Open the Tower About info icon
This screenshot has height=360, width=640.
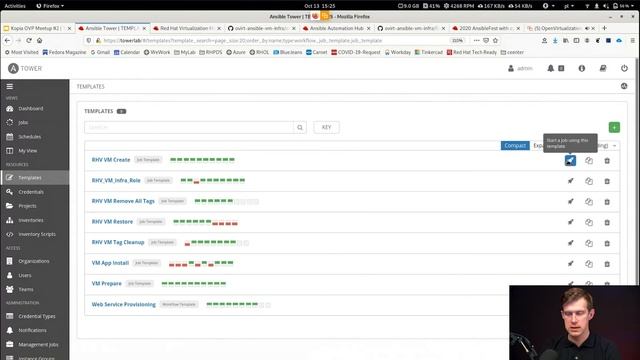[x=582, y=68]
